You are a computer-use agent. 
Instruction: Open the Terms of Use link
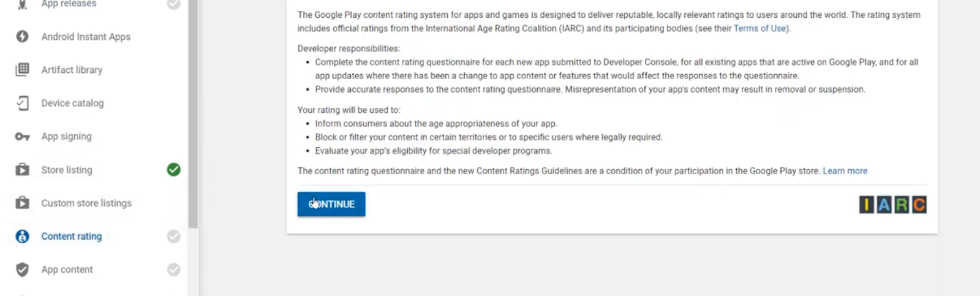tap(761, 28)
